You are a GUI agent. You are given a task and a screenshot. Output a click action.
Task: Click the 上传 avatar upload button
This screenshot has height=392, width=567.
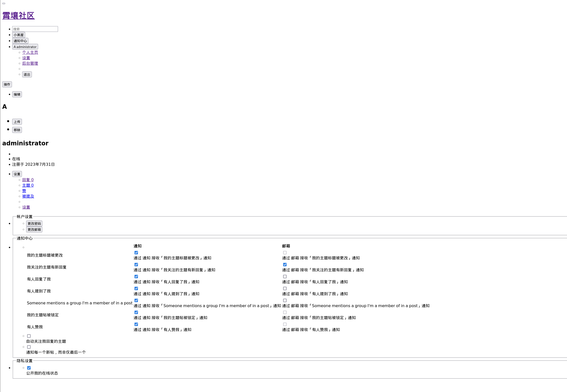tap(17, 122)
